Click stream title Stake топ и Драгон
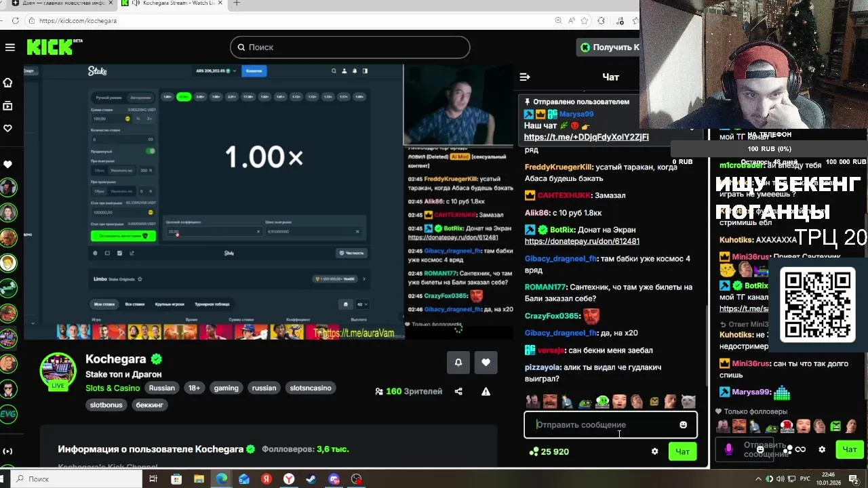Viewport: 868px width, 488px height. pyautogui.click(x=123, y=374)
